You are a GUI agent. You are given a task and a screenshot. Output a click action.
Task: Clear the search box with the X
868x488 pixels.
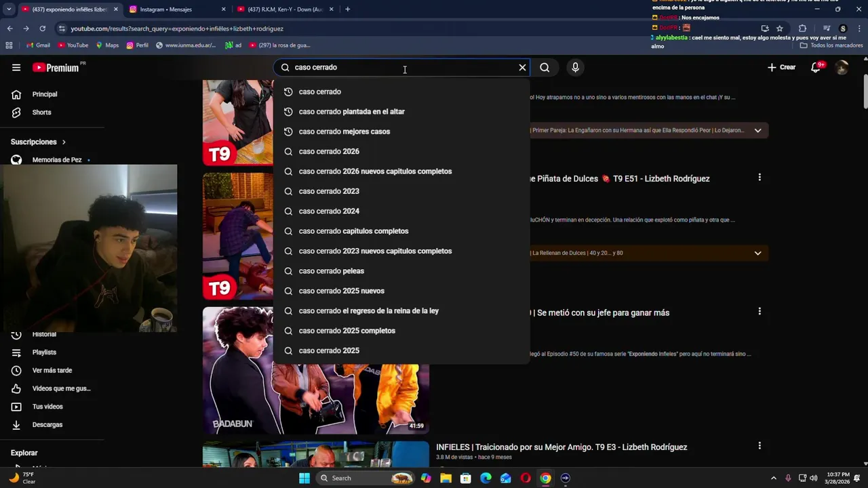click(522, 68)
